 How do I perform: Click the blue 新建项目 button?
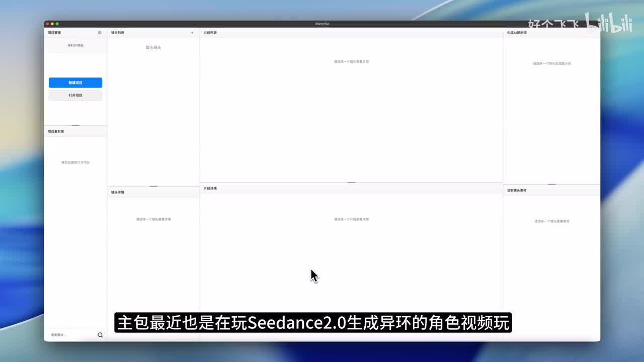[x=75, y=82]
